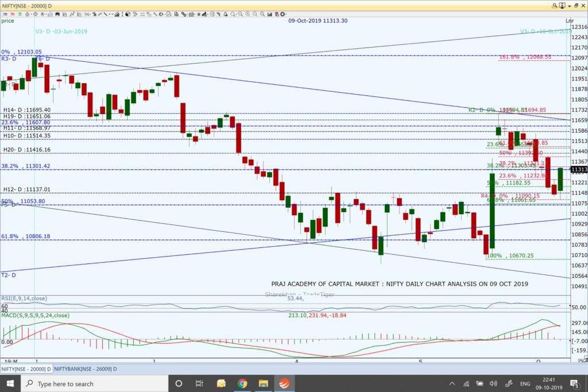
Task: Click the black bar chart icon near gear
Action: tap(270, 14)
